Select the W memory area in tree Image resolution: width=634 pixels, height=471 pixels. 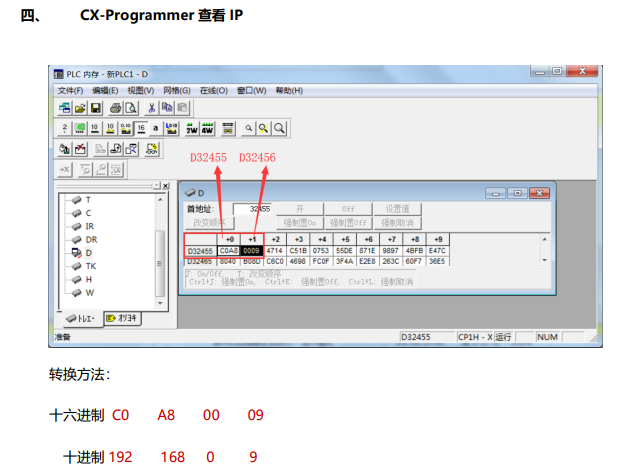(89, 293)
